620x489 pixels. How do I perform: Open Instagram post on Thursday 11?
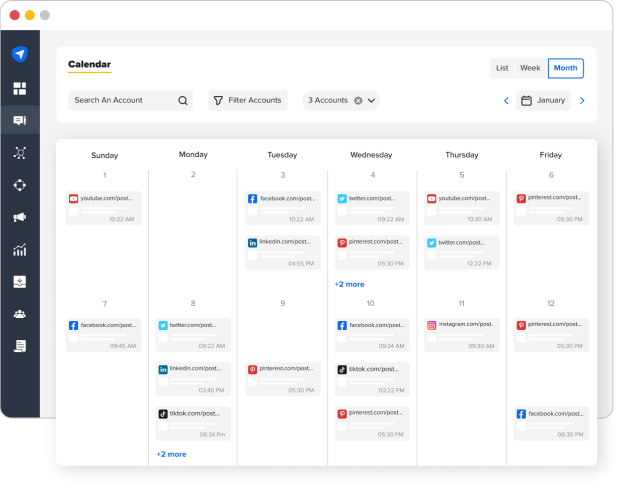coord(462,335)
